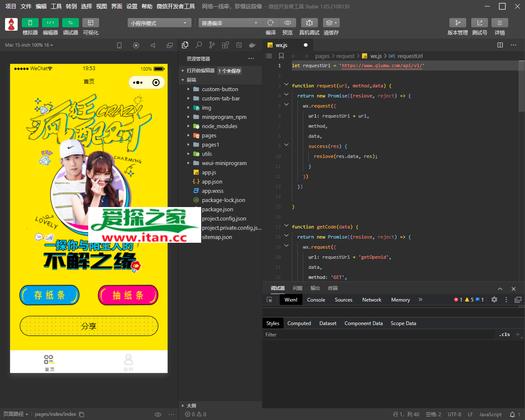Open the 详情 details icon

[x=500, y=23]
